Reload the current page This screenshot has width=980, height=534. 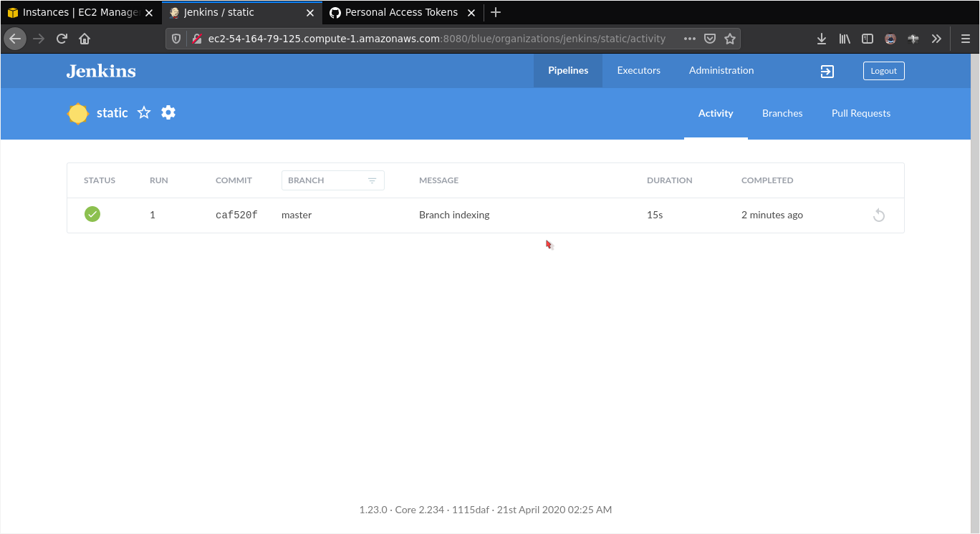[62, 39]
